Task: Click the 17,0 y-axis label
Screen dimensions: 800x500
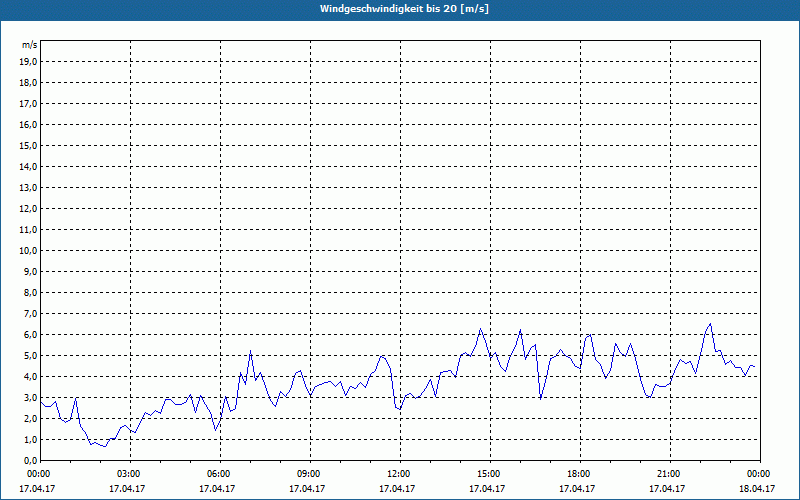Action: pyautogui.click(x=29, y=104)
